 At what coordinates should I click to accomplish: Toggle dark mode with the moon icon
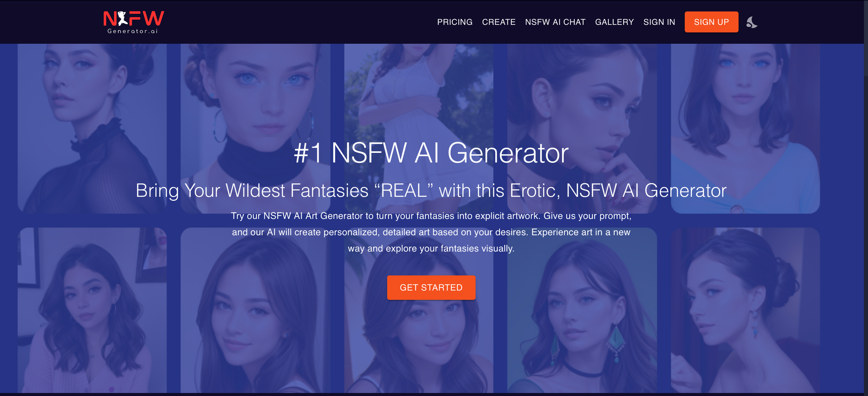coord(752,22)
